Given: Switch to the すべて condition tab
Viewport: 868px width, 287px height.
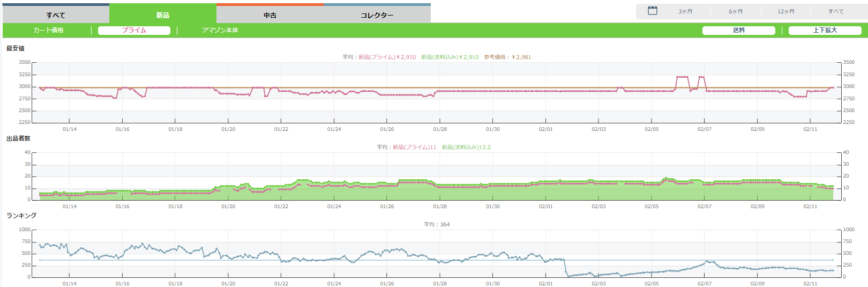Looking at the screenshot, I should (x=56, y=15).
